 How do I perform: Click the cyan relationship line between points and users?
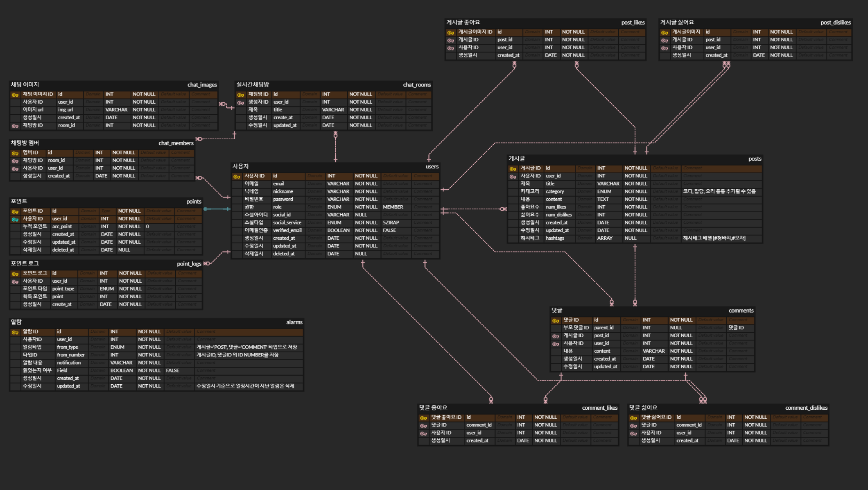(x=217, y=209)
